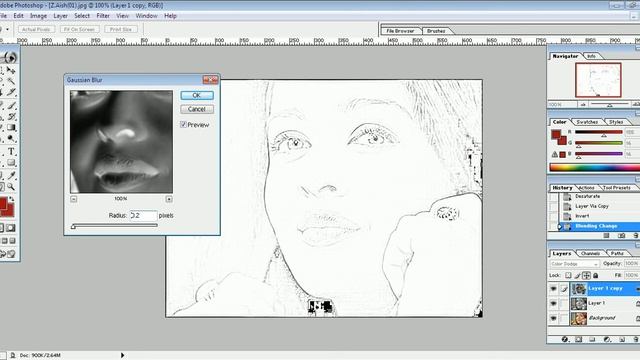Hide Layer 1 visibility eye
640x360 pixels.
point(553,303)
